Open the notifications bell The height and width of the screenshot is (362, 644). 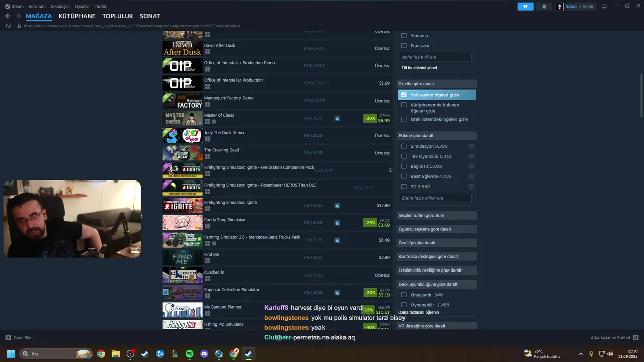coord(544,6)
